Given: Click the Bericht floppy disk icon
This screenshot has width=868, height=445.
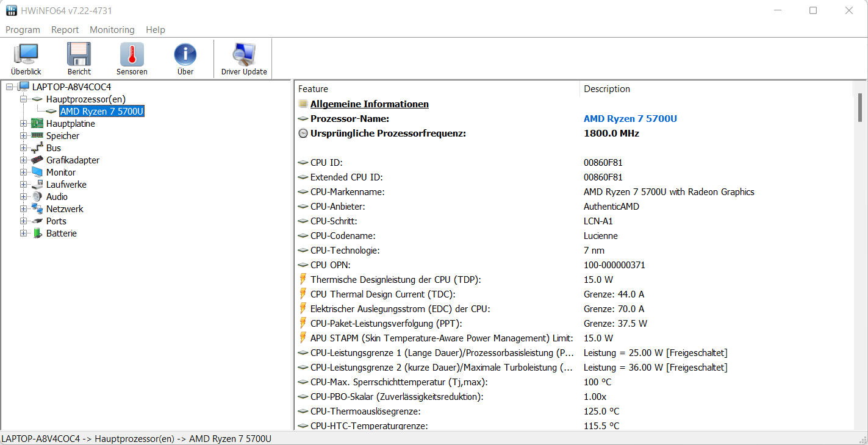Looking at the screenshot, I should point(79,55).
